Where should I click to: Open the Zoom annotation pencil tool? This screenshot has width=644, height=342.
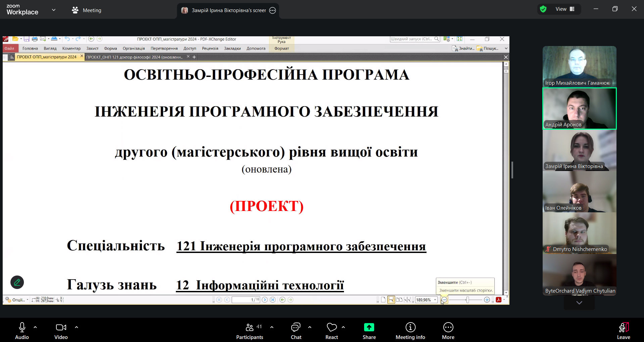17,282
